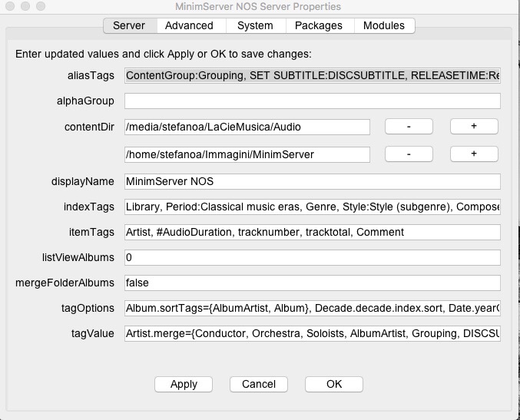Click the 'Enter updated values' instruction text
520x420 pixels.
tap(164, 54)
